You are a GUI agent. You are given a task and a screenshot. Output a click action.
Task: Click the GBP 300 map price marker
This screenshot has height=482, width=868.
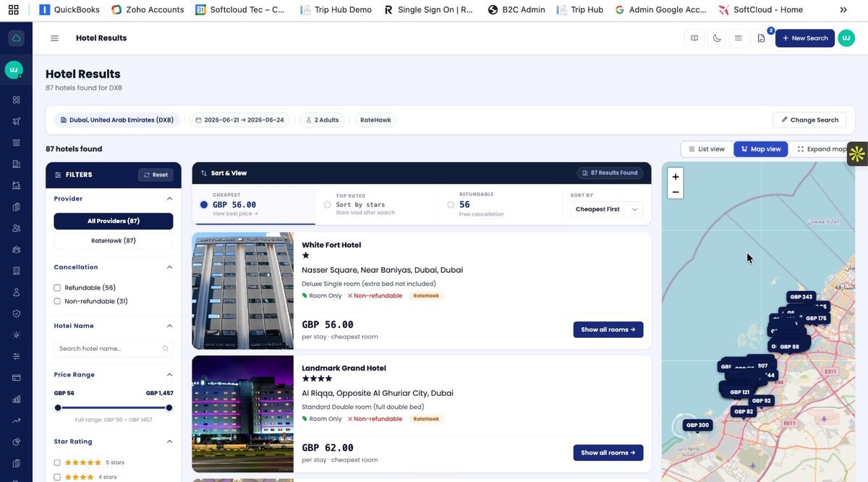pyautogui.click(x=698, y=425)
